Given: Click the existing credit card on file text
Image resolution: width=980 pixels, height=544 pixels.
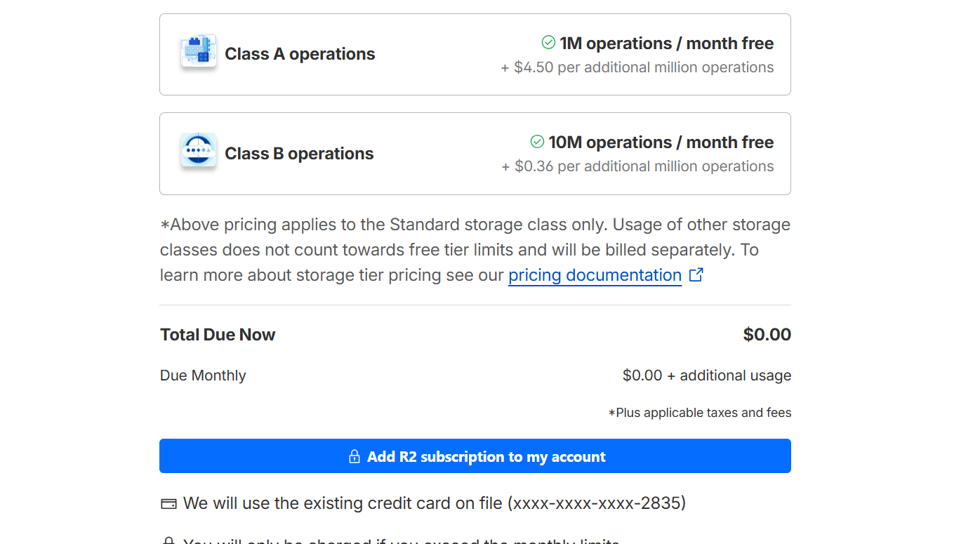Looking at the screenshot, I should (434, 503).
